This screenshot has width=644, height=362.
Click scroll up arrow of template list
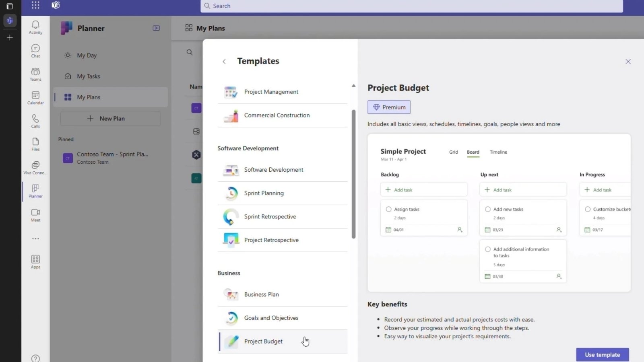(x=353, y=86)
